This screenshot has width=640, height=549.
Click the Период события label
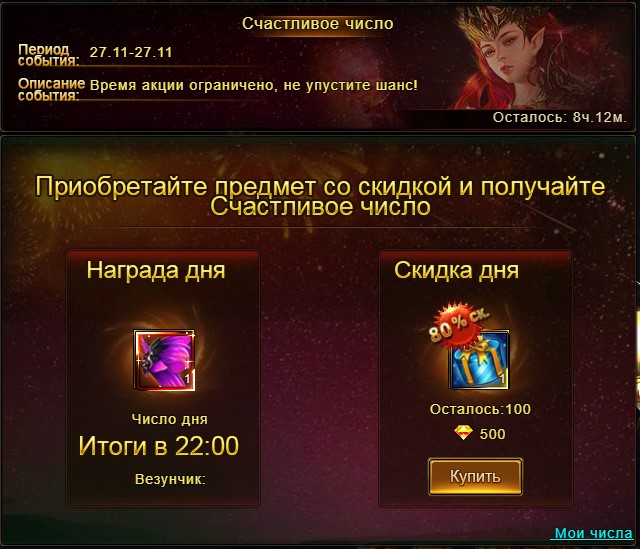(x=48, y=55)
